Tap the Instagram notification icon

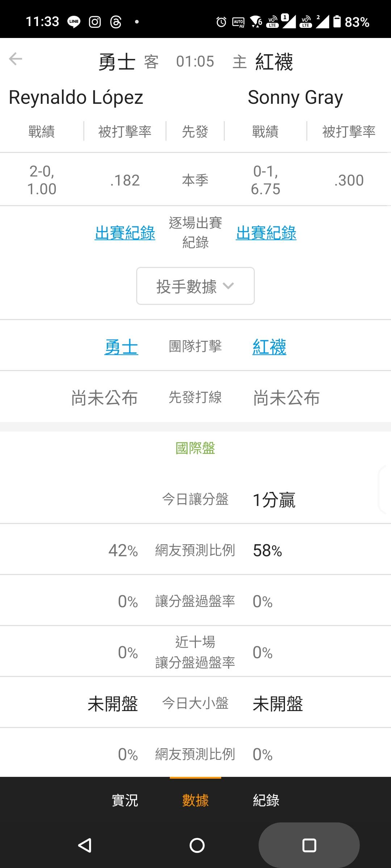click(95, 22)
